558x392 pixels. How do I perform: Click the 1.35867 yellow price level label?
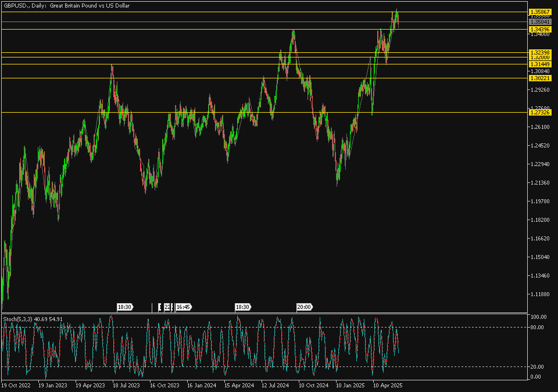[540, 12]
